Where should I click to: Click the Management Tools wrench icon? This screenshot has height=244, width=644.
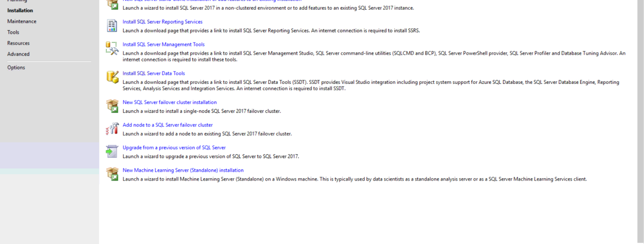coord(112,48)
